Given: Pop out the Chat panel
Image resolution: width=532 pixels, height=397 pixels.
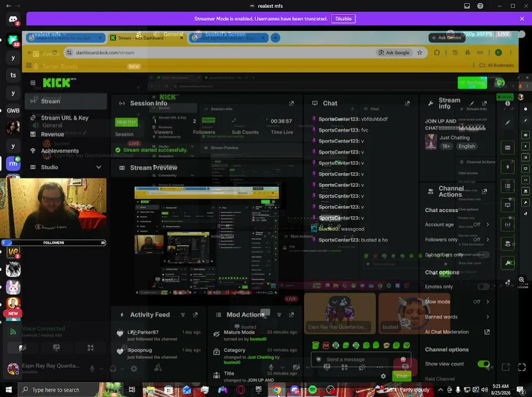Looking at the screenshot, I should click(407, 103).
